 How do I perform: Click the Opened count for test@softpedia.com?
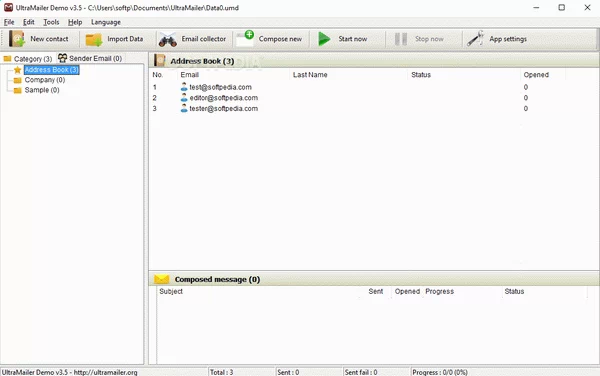click(526, 87)
